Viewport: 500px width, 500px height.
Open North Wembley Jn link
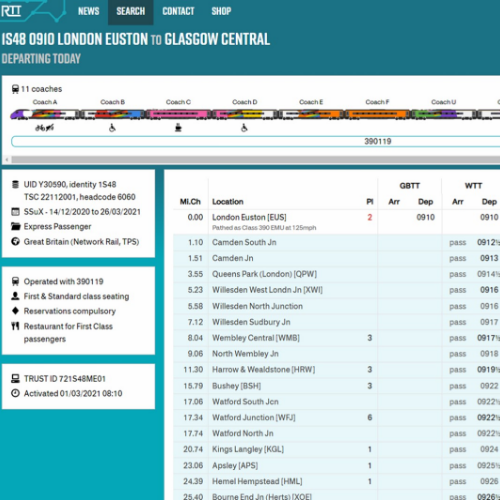(x=245, y=354)
